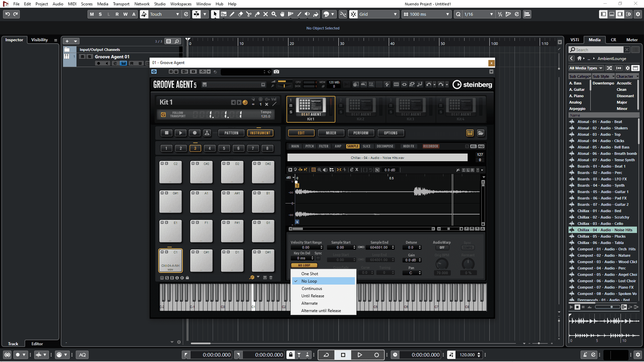Click the Undo arrow in main toolbar
The width and height of the screenshot is (644, 362).
pos(7,14)
